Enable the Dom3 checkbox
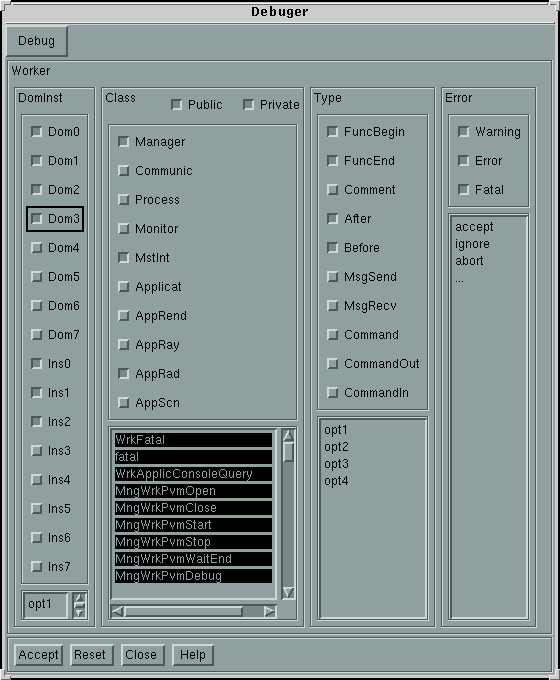The height and width of the screenshot is (680, 560). [x=37, y=218]
